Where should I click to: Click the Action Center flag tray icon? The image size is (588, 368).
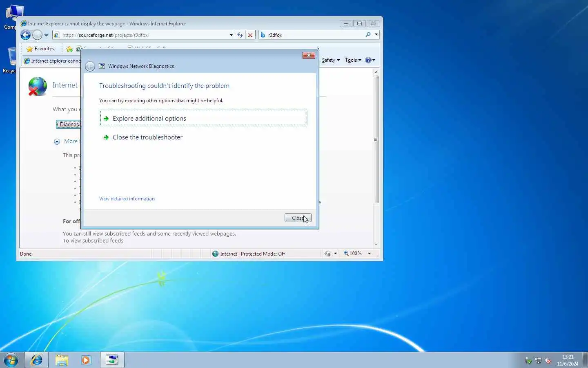(x=528, y=360)
